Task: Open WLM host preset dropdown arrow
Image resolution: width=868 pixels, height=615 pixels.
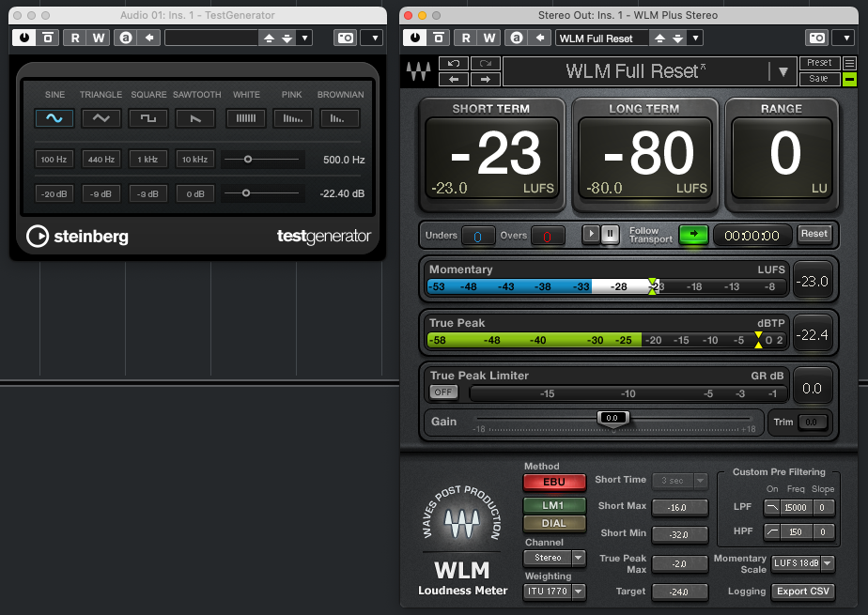Action: point(695,38)
